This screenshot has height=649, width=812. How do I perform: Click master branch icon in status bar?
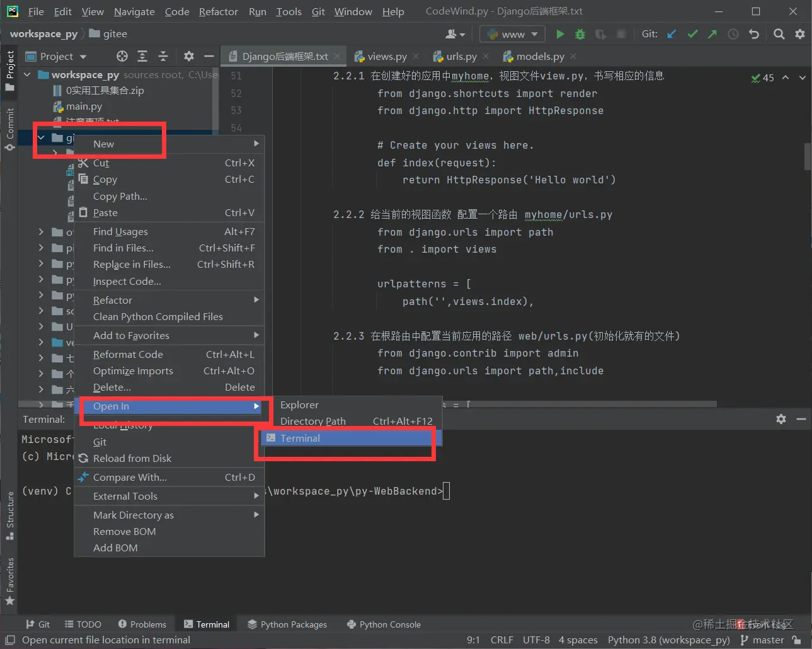(745, 640)
